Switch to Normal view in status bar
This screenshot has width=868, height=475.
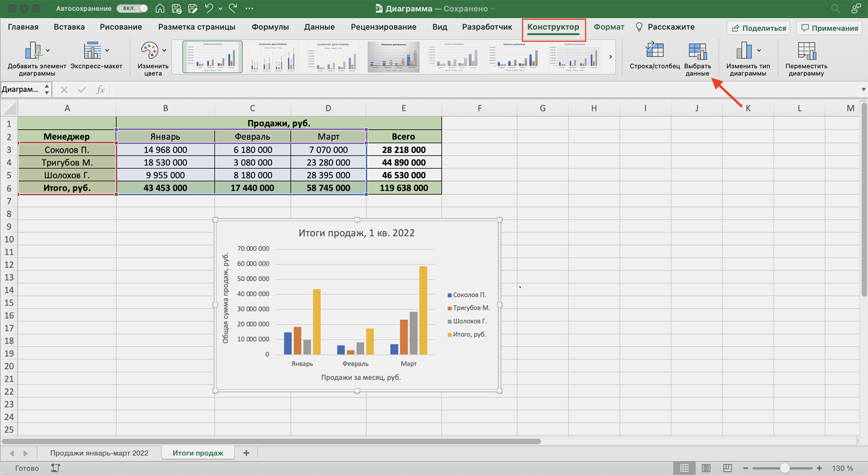click(684, 468)
